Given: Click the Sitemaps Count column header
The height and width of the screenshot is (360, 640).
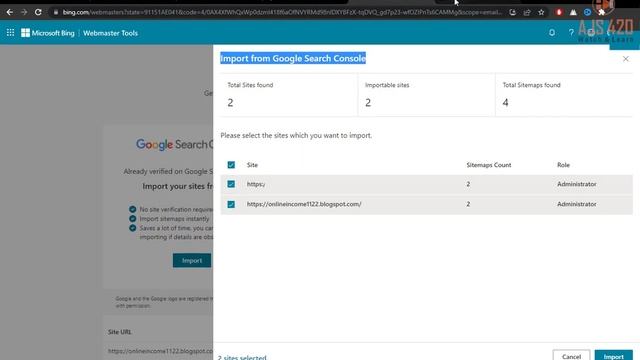Looking at the screenshot, I should (489, 165).
